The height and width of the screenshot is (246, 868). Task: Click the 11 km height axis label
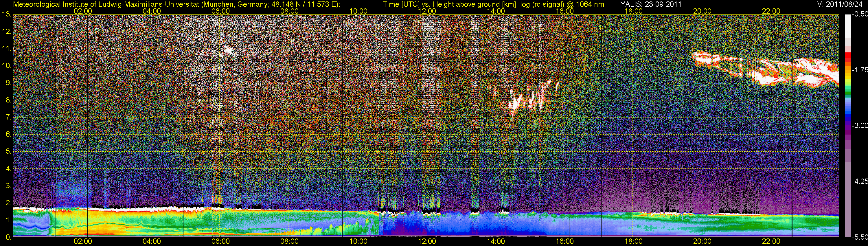pyautogui.click(x=7, y=49)
